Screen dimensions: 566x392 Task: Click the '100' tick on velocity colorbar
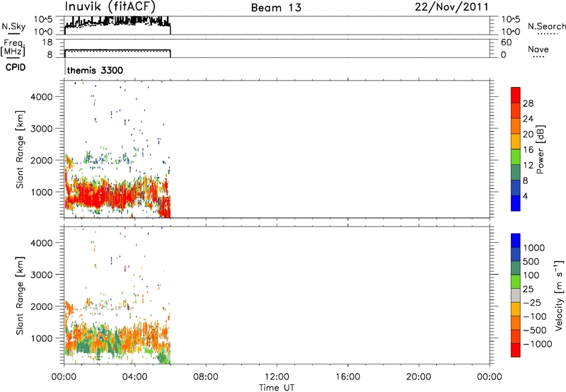tap(531, 275)
